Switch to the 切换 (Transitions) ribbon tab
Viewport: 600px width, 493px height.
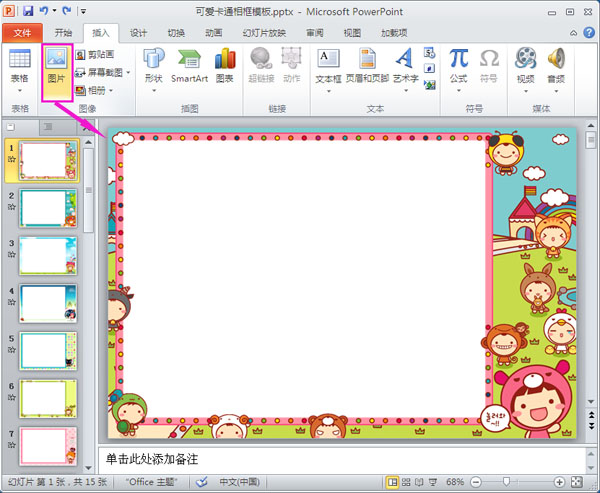[x=176, y=33]
